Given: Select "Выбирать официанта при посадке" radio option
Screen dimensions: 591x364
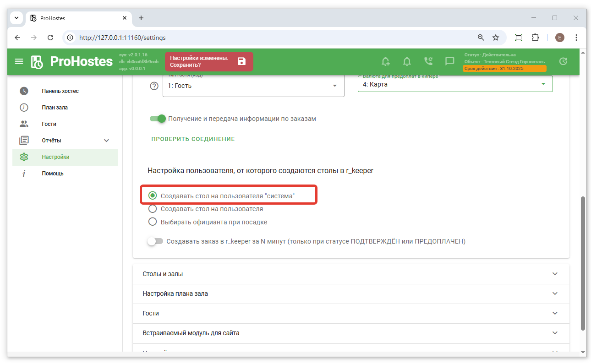Looking at the screenshot, I should click(x=153, y=222).
